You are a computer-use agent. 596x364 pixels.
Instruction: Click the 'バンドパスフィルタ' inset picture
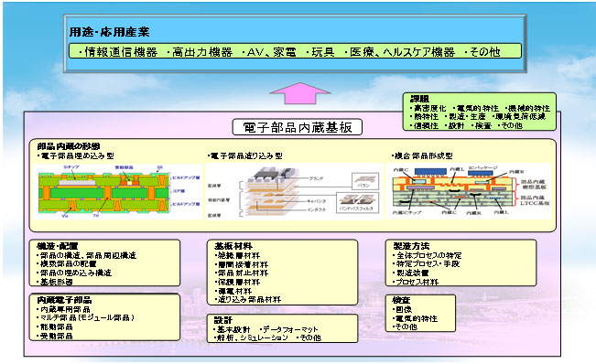pos(358,202)
